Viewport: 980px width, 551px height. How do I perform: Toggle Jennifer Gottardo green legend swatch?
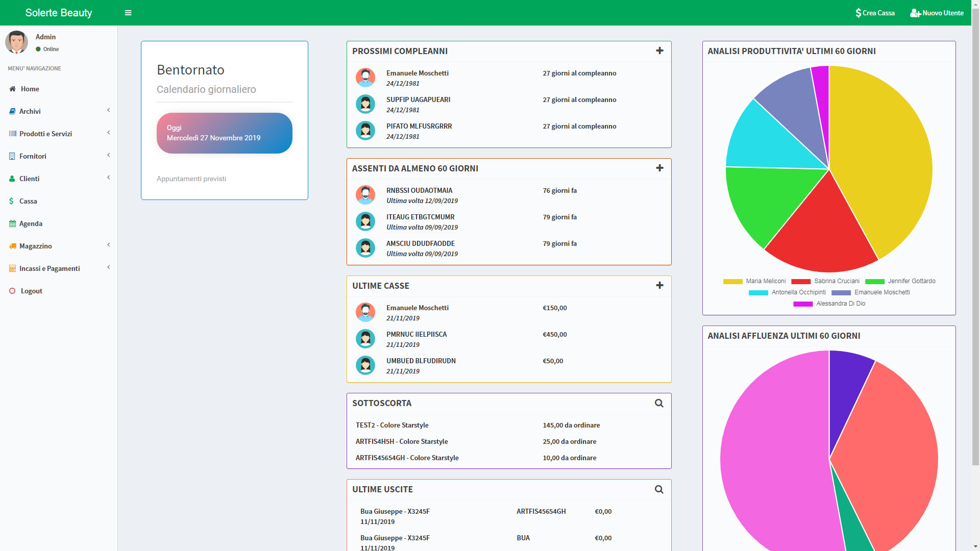click(x=875, y=282)
